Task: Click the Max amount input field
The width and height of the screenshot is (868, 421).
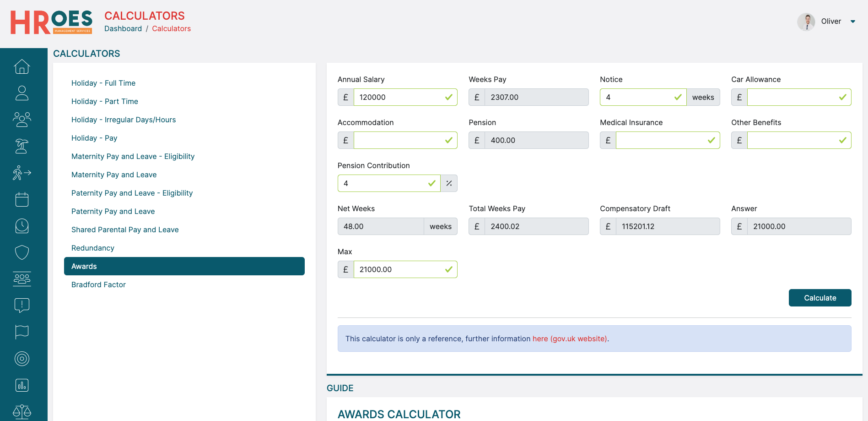Action: pos(398,269)
